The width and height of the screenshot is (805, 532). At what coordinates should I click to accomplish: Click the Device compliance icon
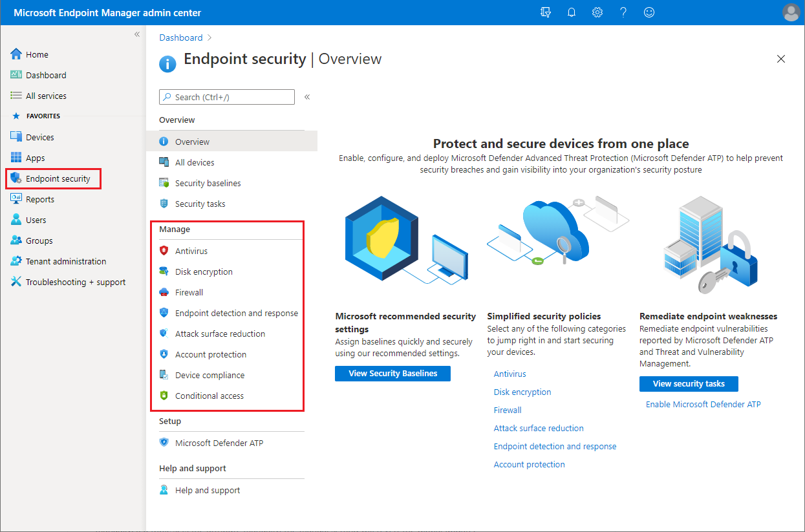[x=164, y=375]
